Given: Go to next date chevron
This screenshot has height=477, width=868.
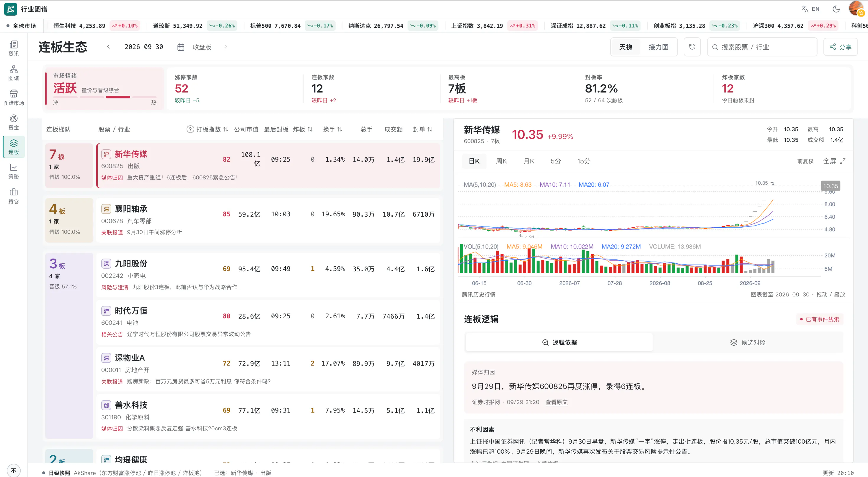Looking at the screenshot, I should click(x=226, y=47).
